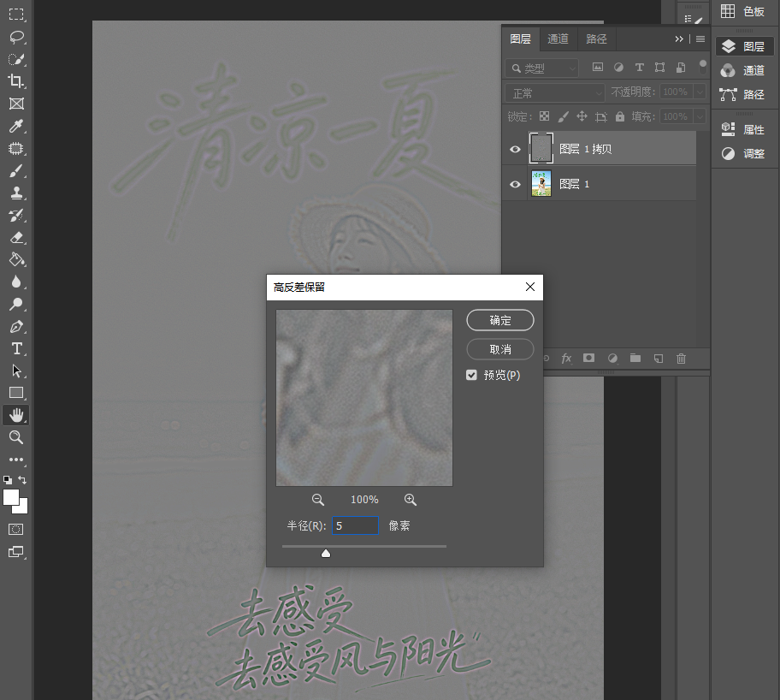This screenshot has height=700, width=780.
Task: Select the Horizontal Type tool
Action: point(16,348)
